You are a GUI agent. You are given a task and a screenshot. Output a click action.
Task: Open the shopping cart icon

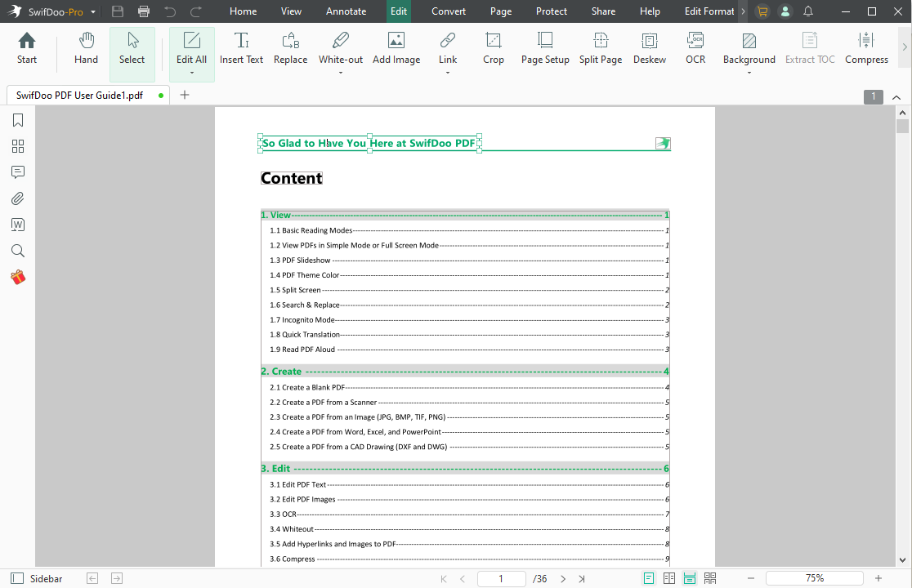click(x=762, y=11)
